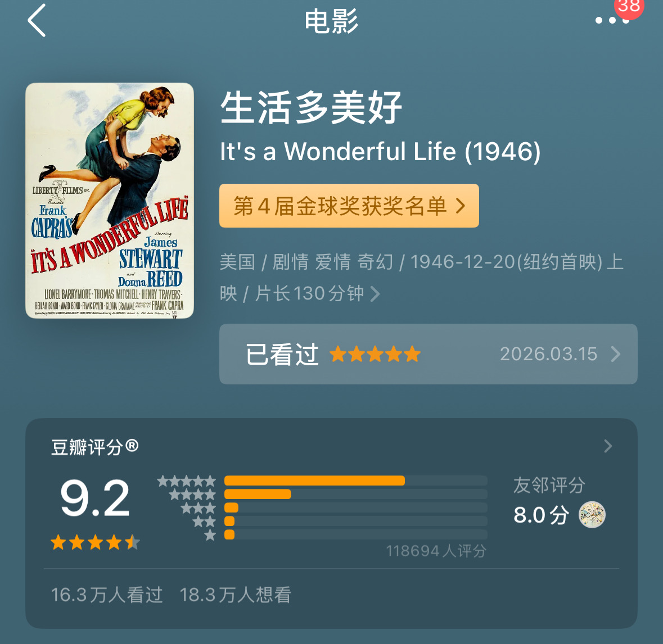
Task: Open the watched date 2026.03.15 entry
Action: tap(548, 354)
